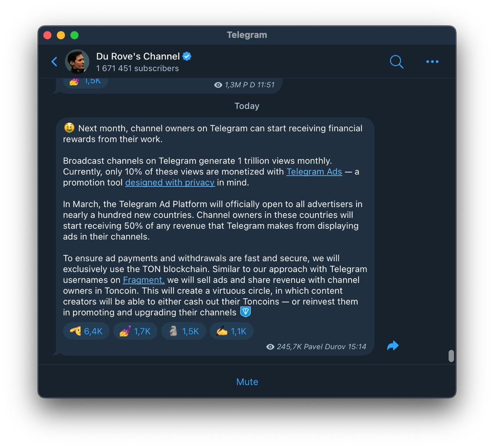Click the blue verified badge
Screen dimensions: 494x448
[187, 56]
